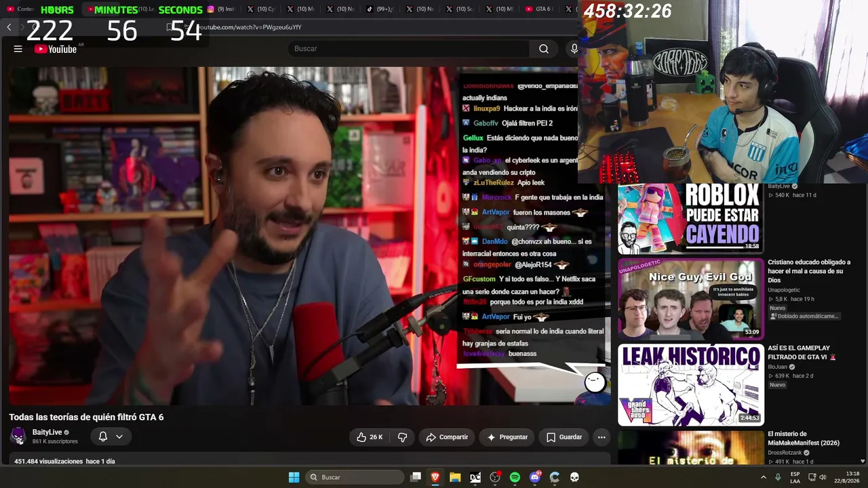This screenshot has width=868, height=488.
Task: Open 'ASÍ ES EL GAMEPLAY FILTRADO DE GTA VI' title
Action: tap(802, 352)
